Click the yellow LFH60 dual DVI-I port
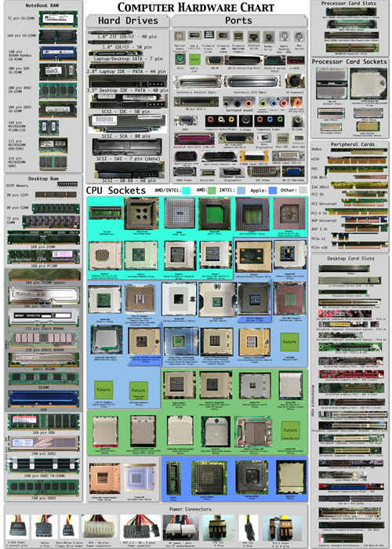392x549 pixels. tap(254, 156)
